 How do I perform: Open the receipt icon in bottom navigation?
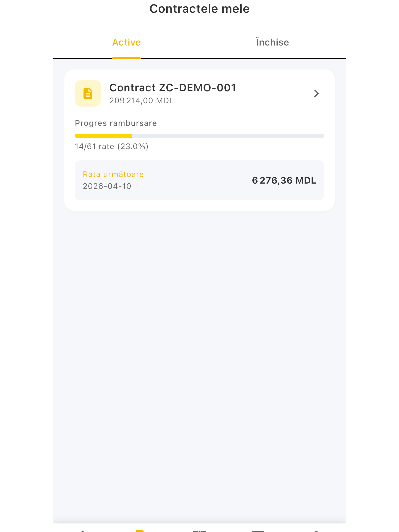click(199, 531)
